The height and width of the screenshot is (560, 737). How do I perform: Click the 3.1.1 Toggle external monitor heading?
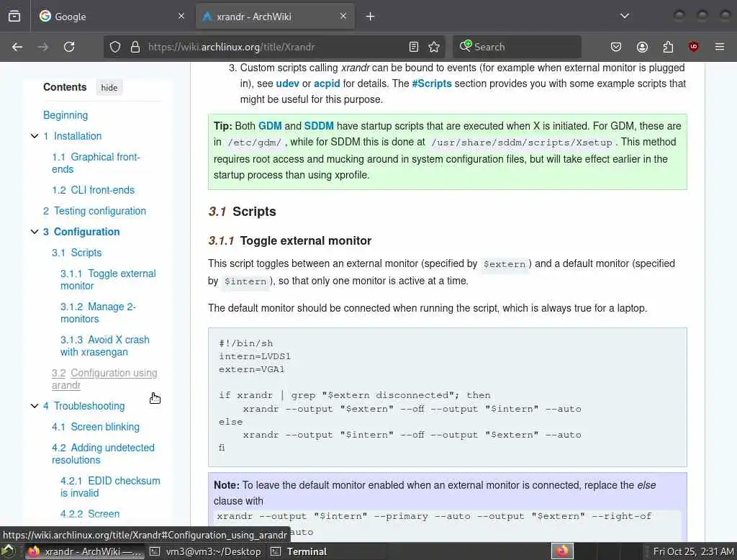(x=289, y=240)
